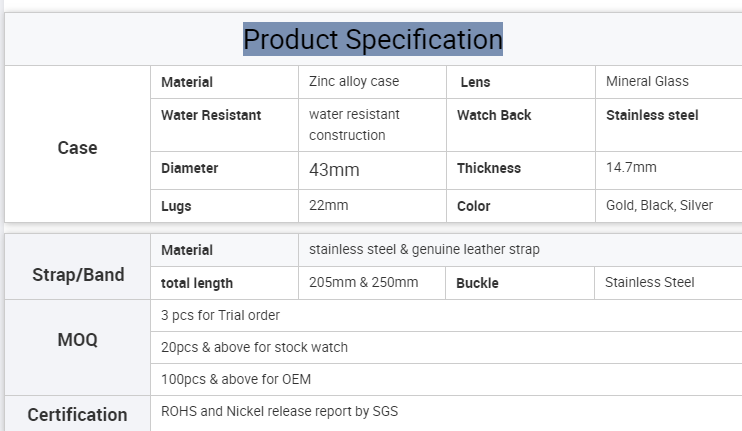Click the Gold, Black, Silver color value

pos(659,205)
